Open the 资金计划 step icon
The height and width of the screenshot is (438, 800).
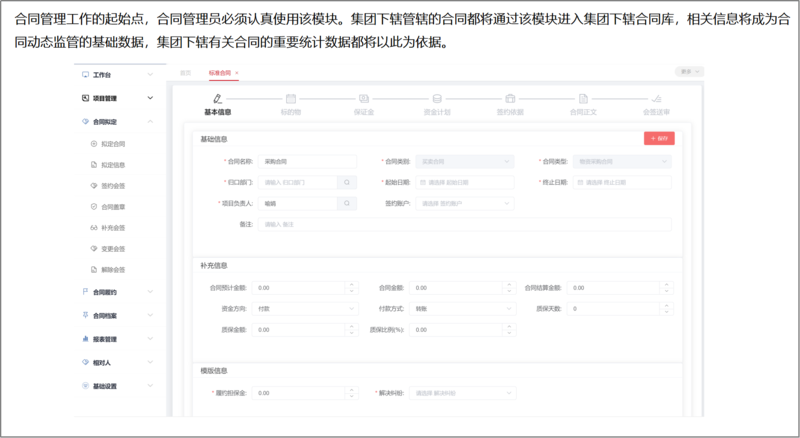click(437, 99)
